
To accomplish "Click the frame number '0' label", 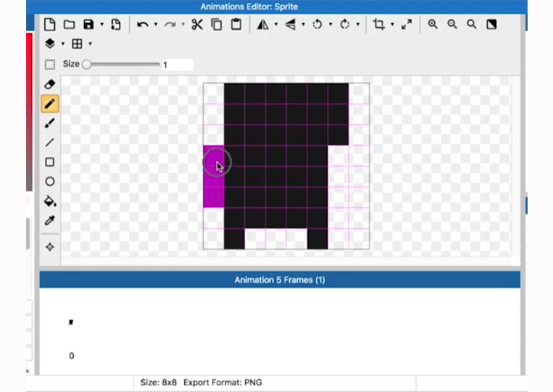I will (x=71, y=356).
